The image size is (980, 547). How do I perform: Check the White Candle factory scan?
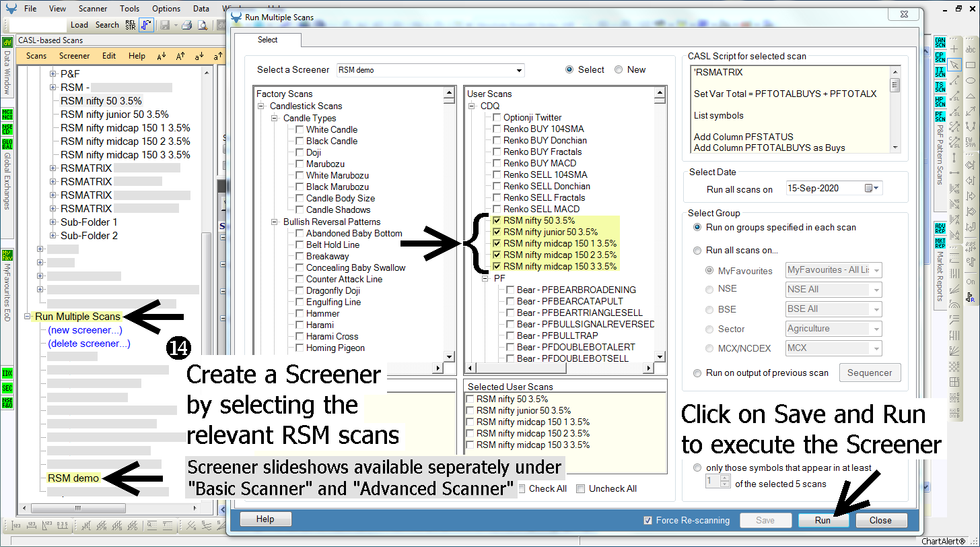[300, 129]
